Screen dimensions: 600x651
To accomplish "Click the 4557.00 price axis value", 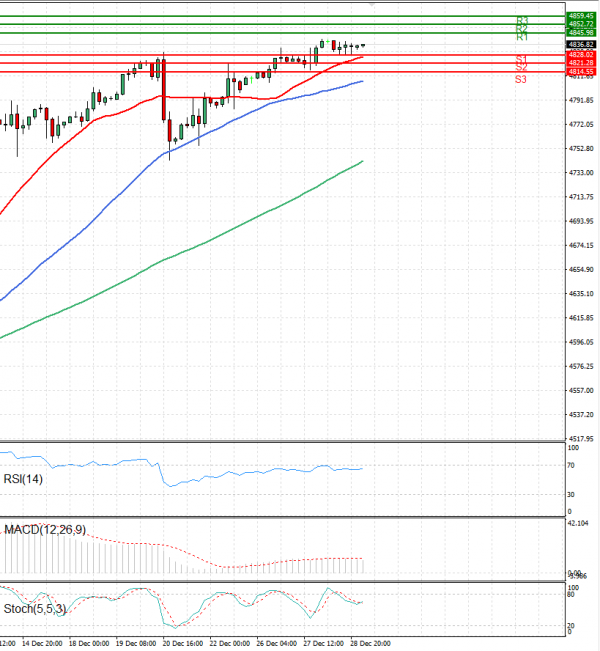I will coord(581,390).
